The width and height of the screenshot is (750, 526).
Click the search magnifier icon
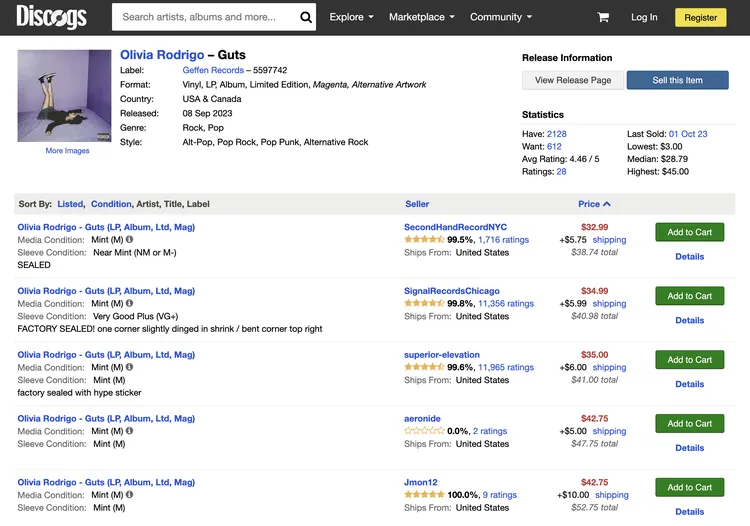[x=306, y=17]
